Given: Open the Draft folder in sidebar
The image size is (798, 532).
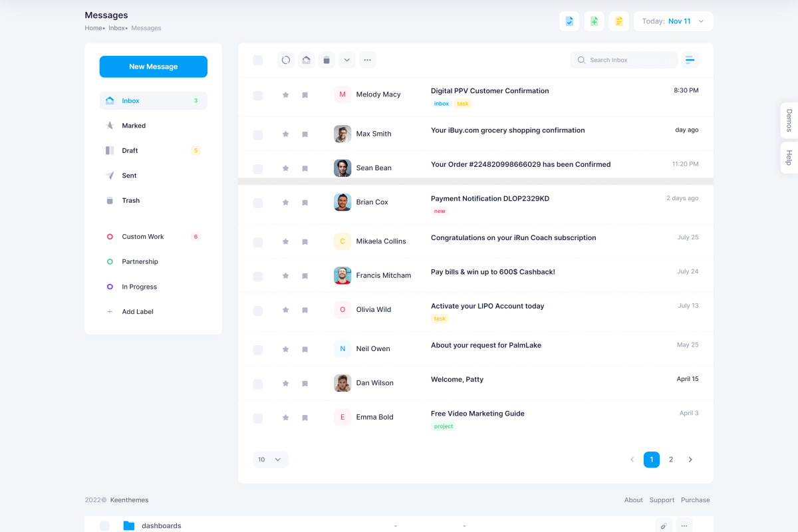Looking at the screenshot, I should point(130,151).
